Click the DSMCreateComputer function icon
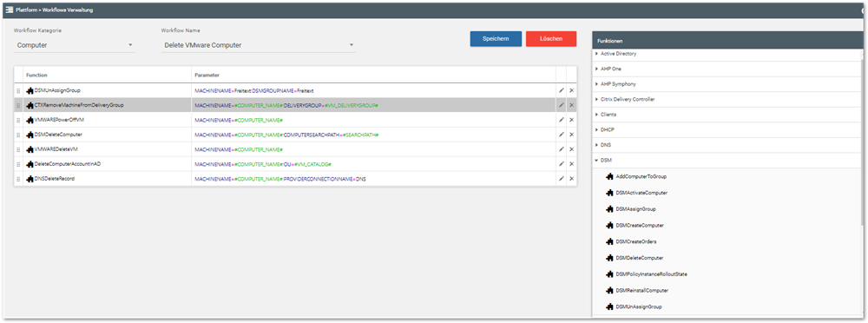 (x=610, y=226)
